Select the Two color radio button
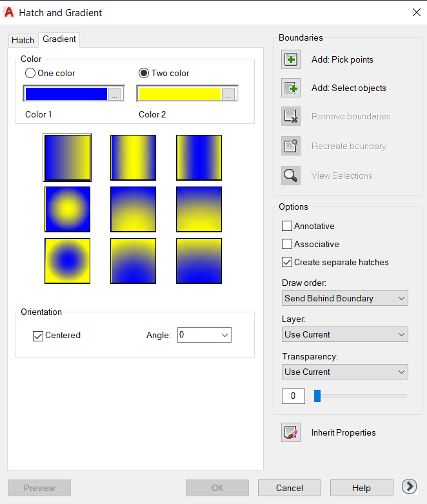This screenshot has height=504, width=427. point(144,73)
